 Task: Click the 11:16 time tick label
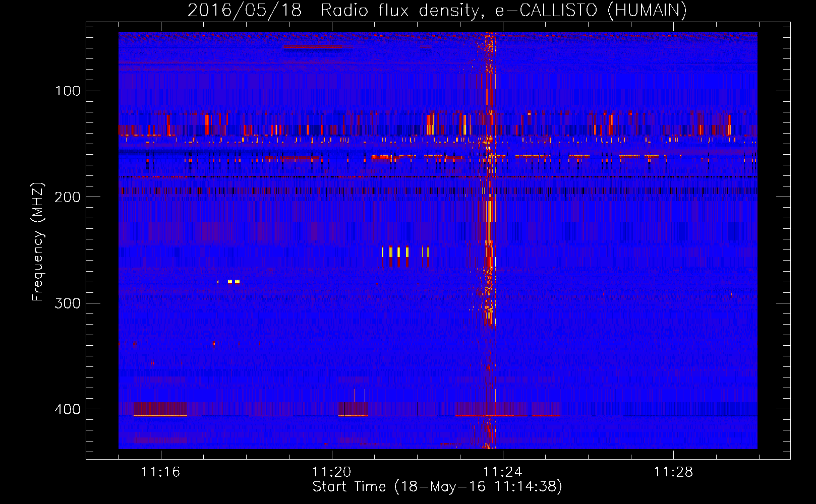[160, 472]
